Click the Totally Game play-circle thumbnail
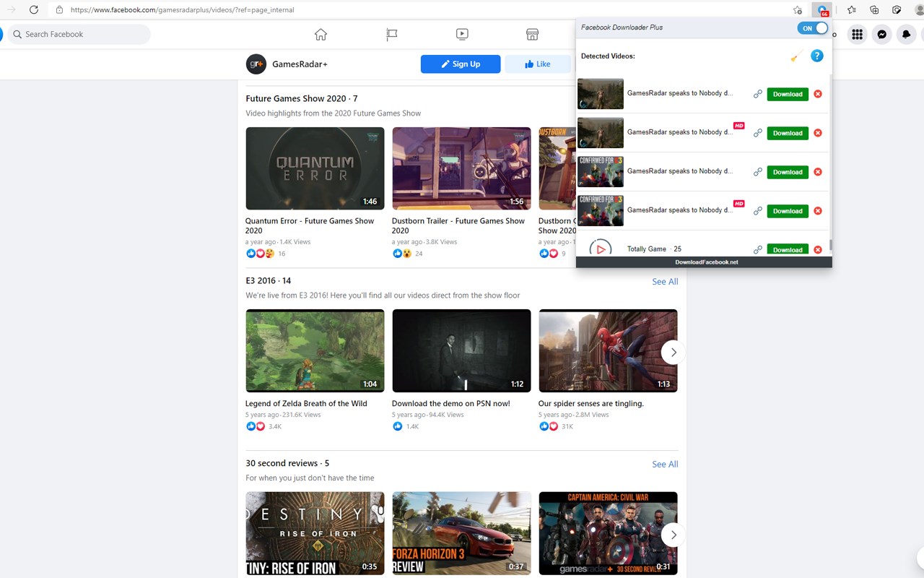924x578 pixels. click(x=600, y=248)
